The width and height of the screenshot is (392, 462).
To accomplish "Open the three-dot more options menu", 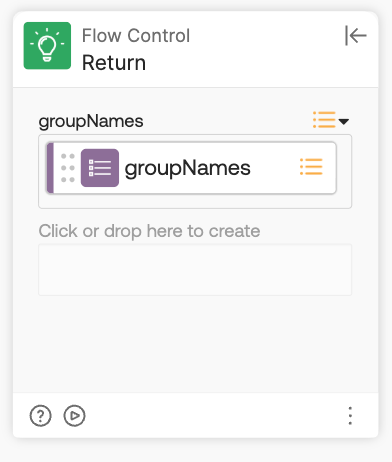I will [350, 416].
